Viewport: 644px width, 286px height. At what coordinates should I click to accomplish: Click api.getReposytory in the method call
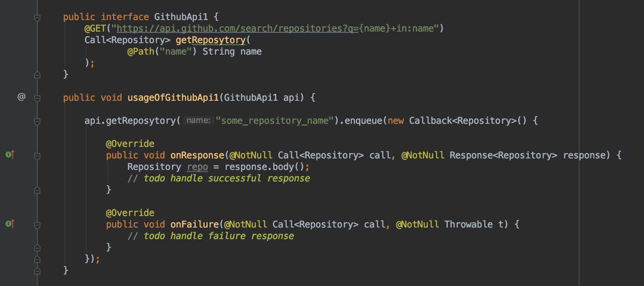[x=129, y=121]
